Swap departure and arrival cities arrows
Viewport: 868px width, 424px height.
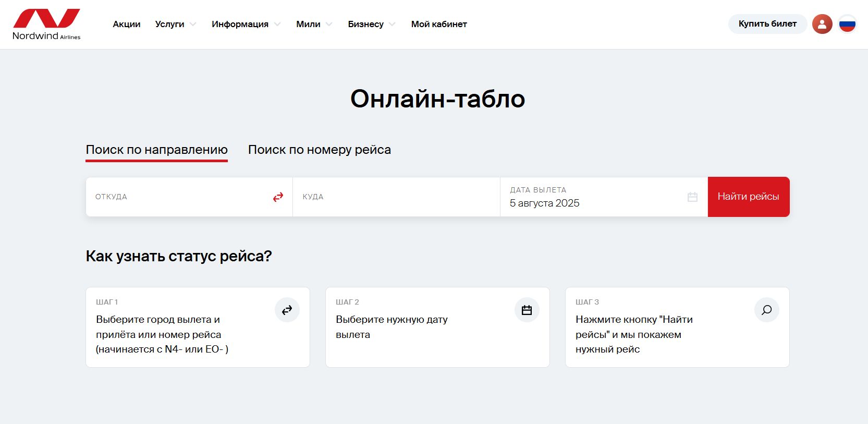point(278,197)
